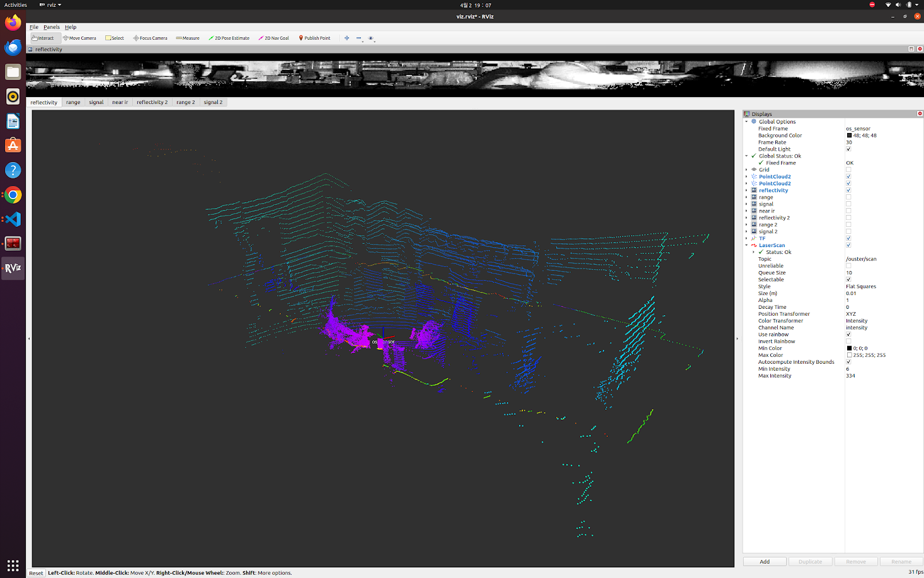924x578 pixels.
Task: Edit the Fixed Frame value os_sensor
Action: pyautogui.click(x=884, y=129)
